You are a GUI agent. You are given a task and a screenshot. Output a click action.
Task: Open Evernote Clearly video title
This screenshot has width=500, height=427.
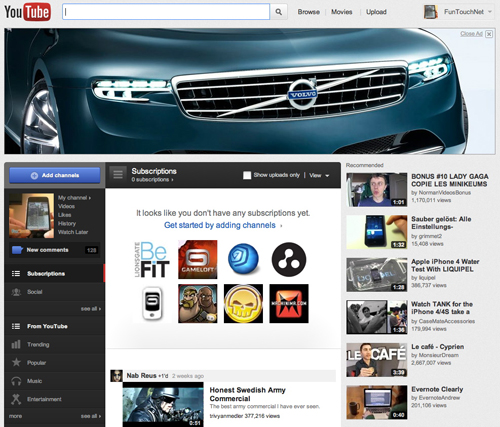point(437,389)
